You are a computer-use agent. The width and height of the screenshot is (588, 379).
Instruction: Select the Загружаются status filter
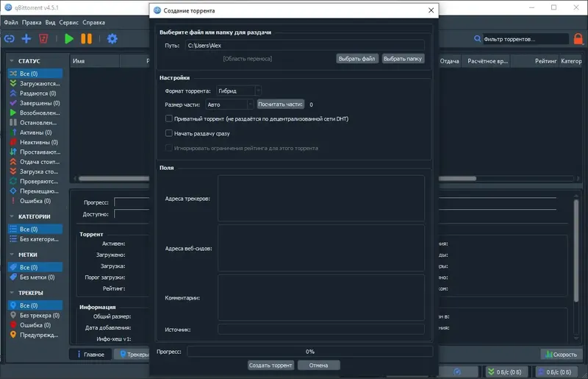click(35, 83)
